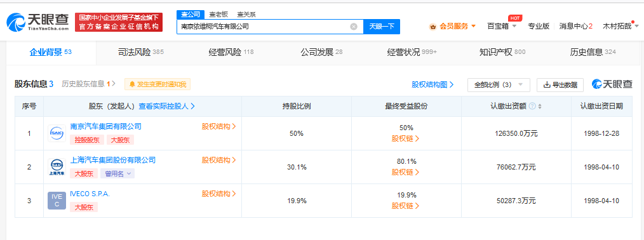Screen dimensions: 644x240
Task: Open IVECO S.P.A. link
Action: (90, 194)
